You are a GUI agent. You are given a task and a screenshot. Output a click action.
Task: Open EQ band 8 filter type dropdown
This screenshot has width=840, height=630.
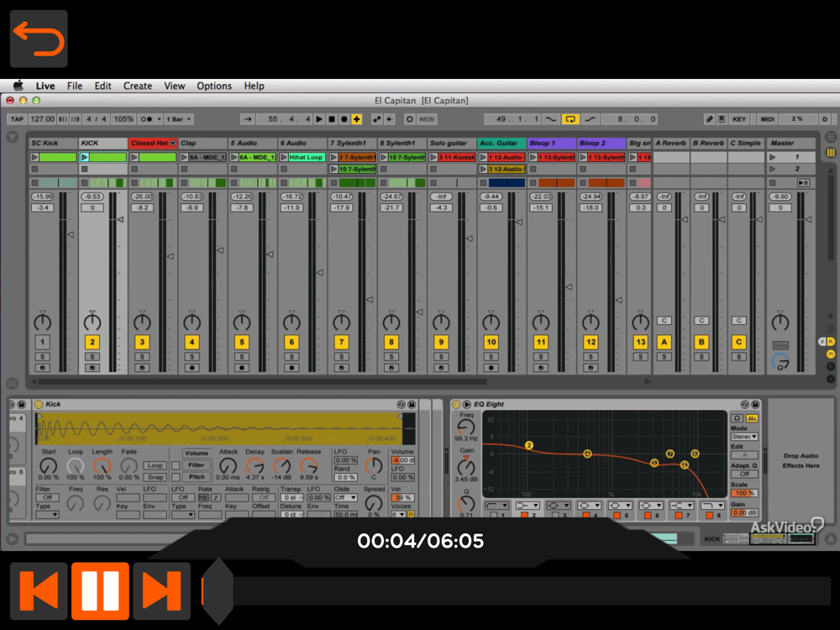(x=712, y=506)
